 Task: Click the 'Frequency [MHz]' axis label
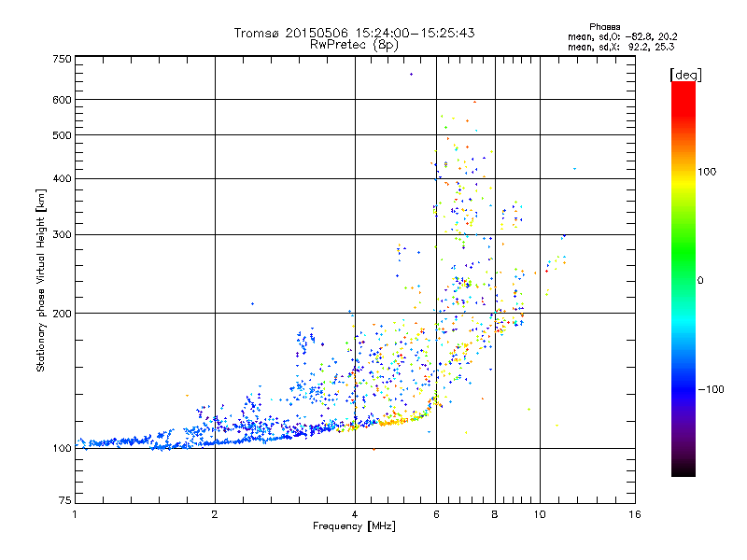(x=354, y=526)
